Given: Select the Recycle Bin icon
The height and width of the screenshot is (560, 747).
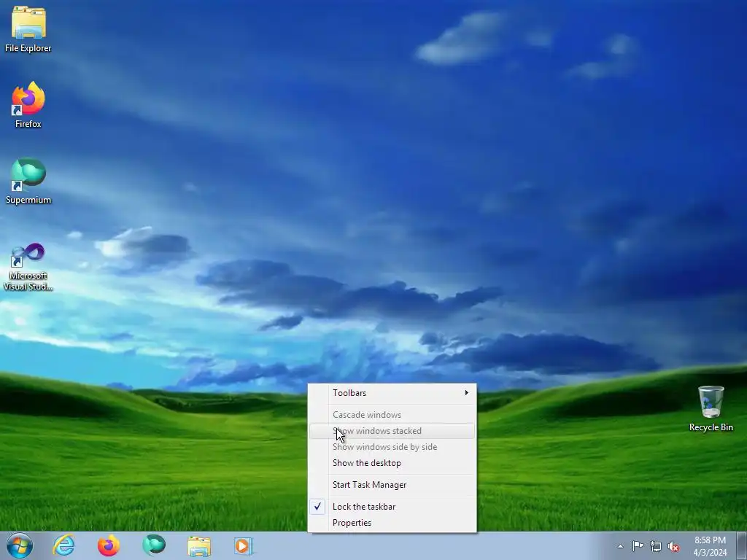Looking at the screenshot, I should pyautogui.click(x=711, y=408).
